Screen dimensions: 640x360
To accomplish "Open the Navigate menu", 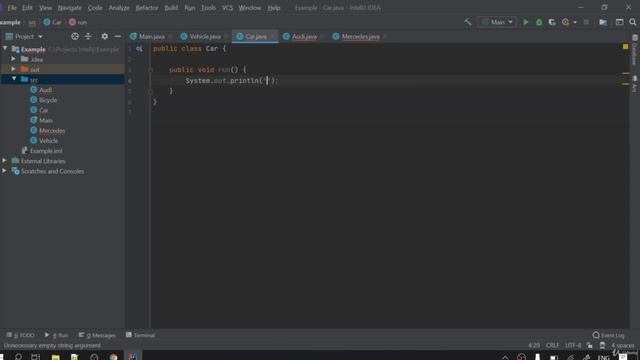I will tap(69, 8).
